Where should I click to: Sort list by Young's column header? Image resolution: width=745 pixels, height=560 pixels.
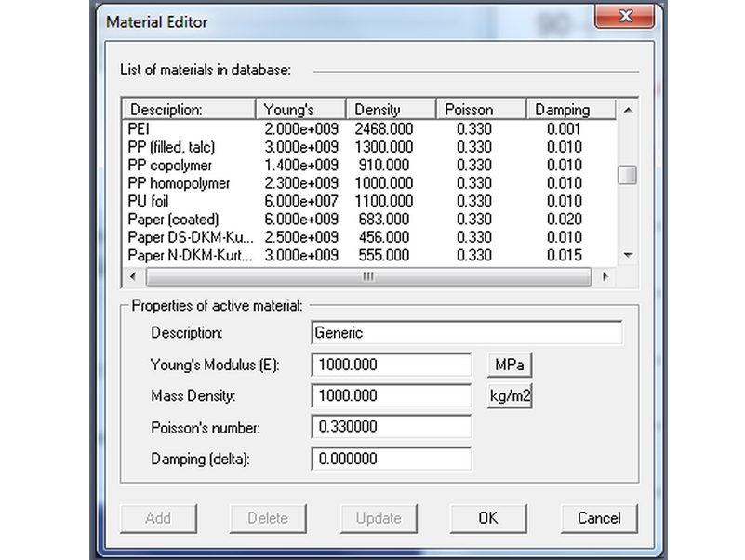(299, 110)
